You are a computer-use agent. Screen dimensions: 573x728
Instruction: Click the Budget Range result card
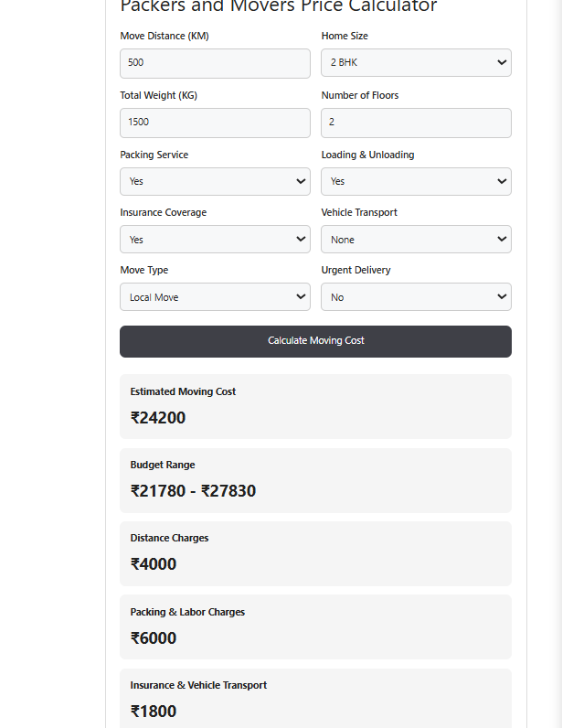(x=315, y=480)
